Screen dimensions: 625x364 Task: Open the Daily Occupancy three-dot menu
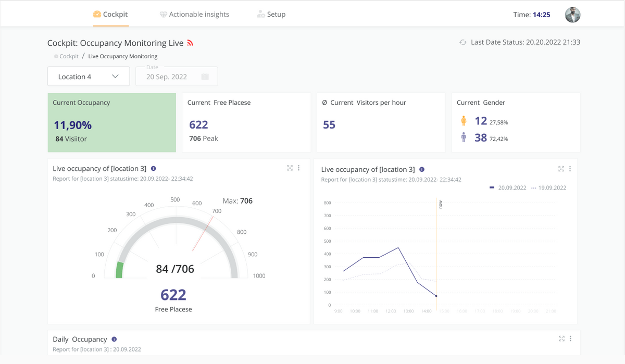(571, 338)
